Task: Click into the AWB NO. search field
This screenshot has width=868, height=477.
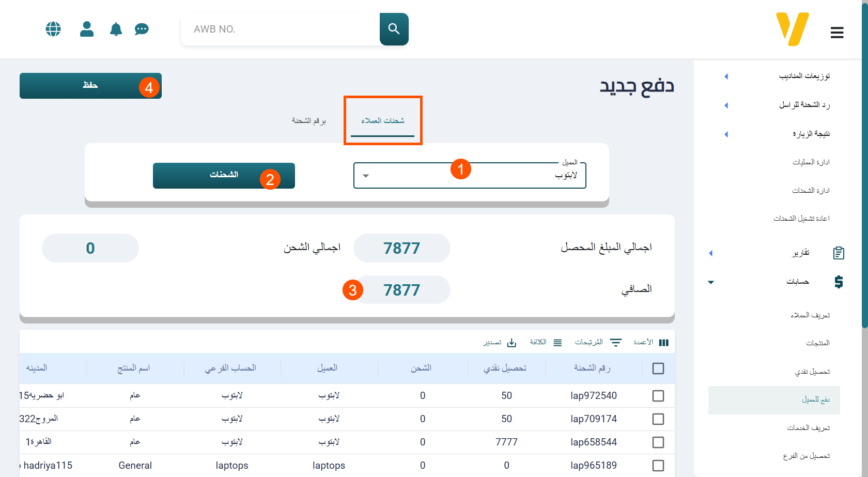Action: (282, 29)
